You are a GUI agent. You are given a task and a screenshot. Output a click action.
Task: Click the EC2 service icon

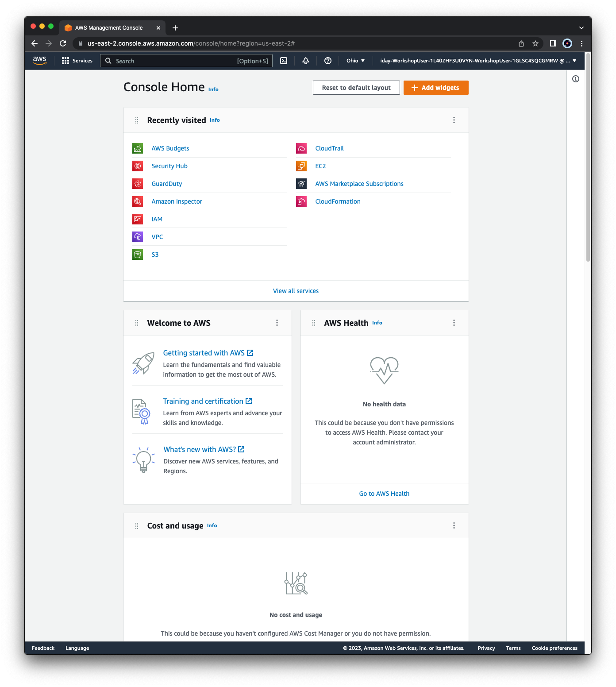[x=301, y=166]
